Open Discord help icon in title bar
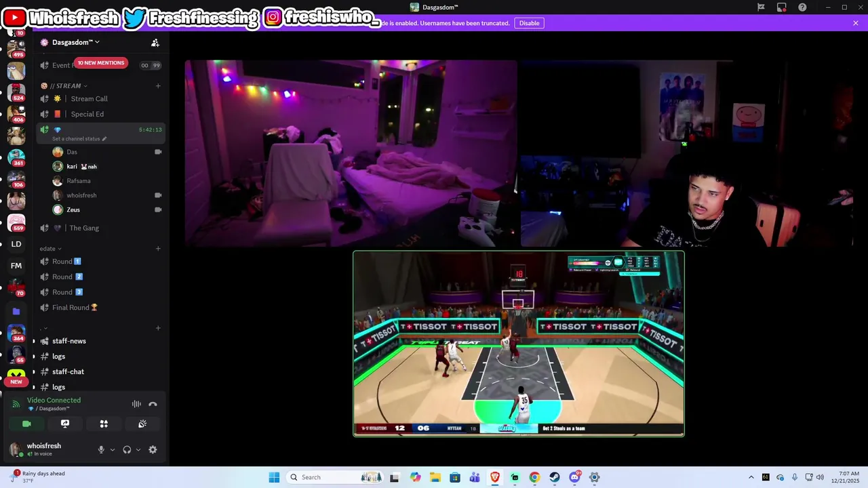Screen dimensions: 868x488 tap(803, 7)
